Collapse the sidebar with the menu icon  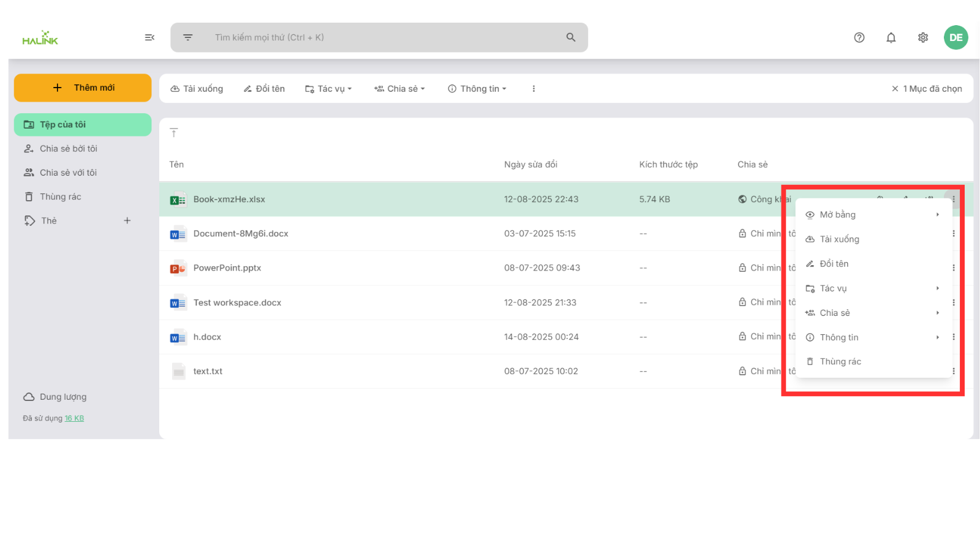pyautogui.click(x=149, y=37)
